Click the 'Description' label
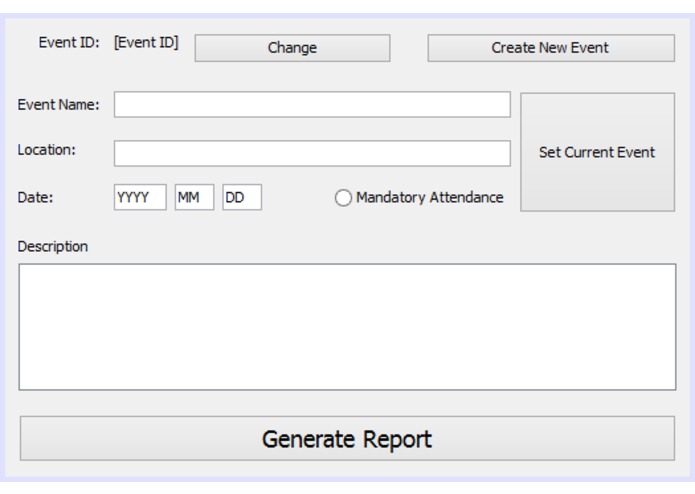The height and width of the screenshot is (494, 695). pos(53,246)
